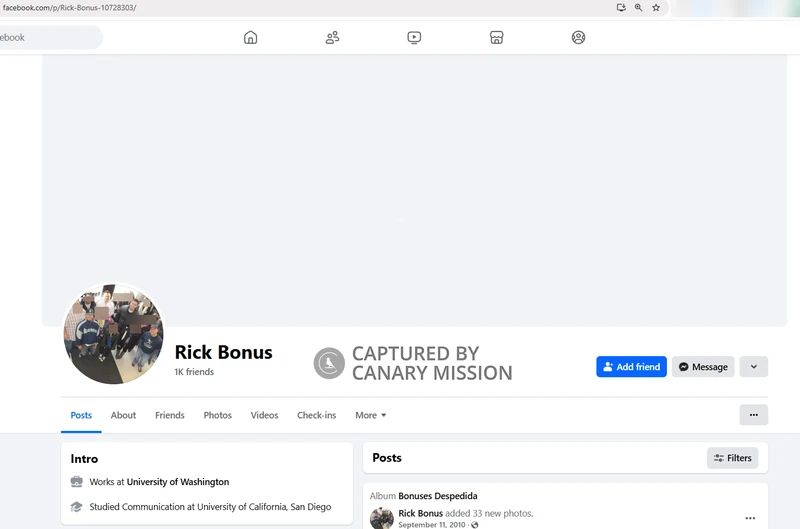
Task: Open the Marketplace storefront icon
Action: pyautogui.click(x=496, y=37)
